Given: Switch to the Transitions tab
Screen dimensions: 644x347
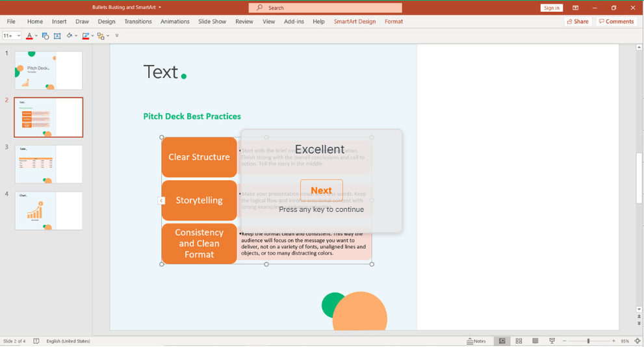Looking at the screenshot, I should tap(138, 21).
